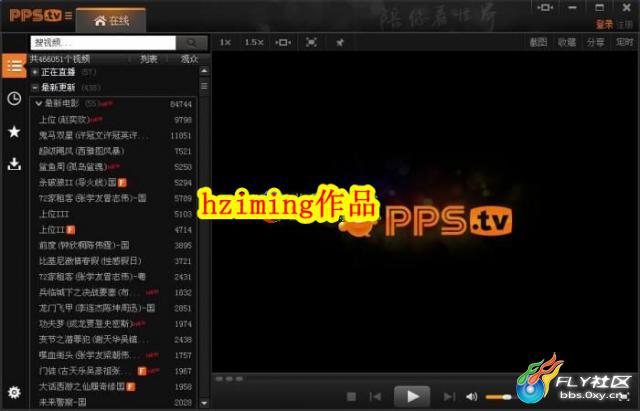Click the playlist scrollbar thumb grip
The width and height of the screenshot is (640, 411).
(x=204, y=86)
